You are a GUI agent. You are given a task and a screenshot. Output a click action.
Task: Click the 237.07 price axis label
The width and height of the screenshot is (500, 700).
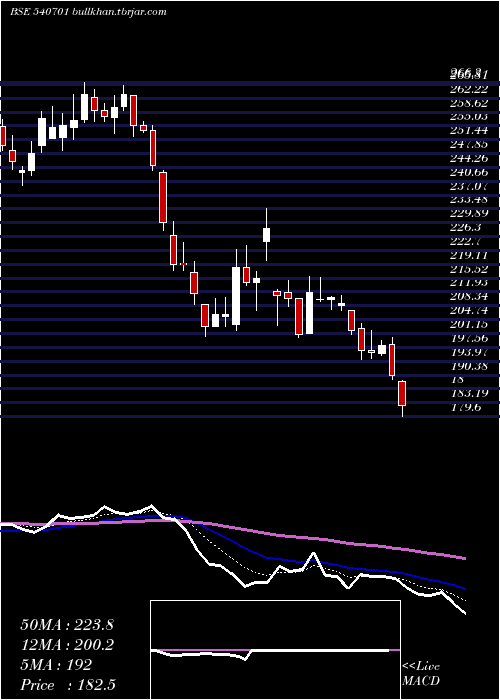[x=468, y=186]
